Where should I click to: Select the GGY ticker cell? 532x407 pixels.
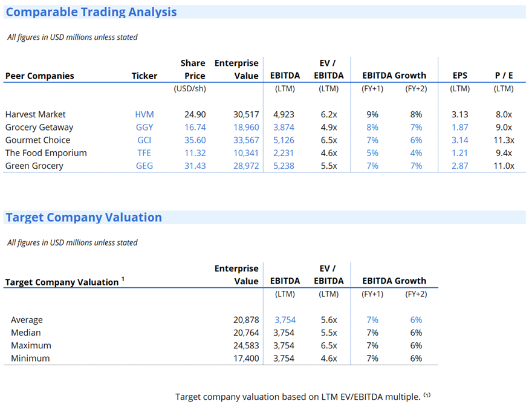[144, 127]
